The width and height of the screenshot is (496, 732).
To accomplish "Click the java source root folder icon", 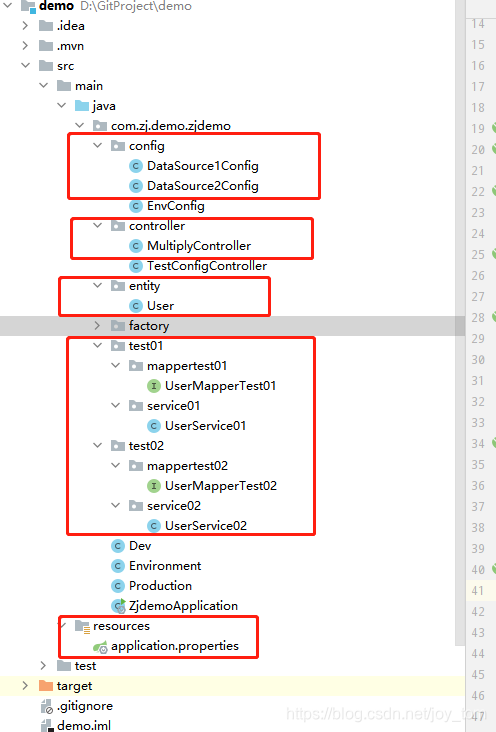I will (x=82, y=106).
